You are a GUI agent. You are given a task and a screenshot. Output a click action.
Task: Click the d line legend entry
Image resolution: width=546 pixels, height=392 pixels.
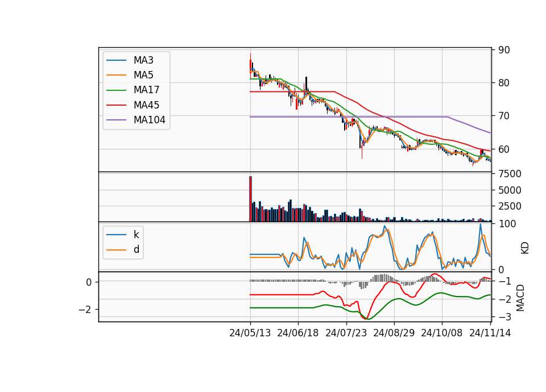click(123, 250)
